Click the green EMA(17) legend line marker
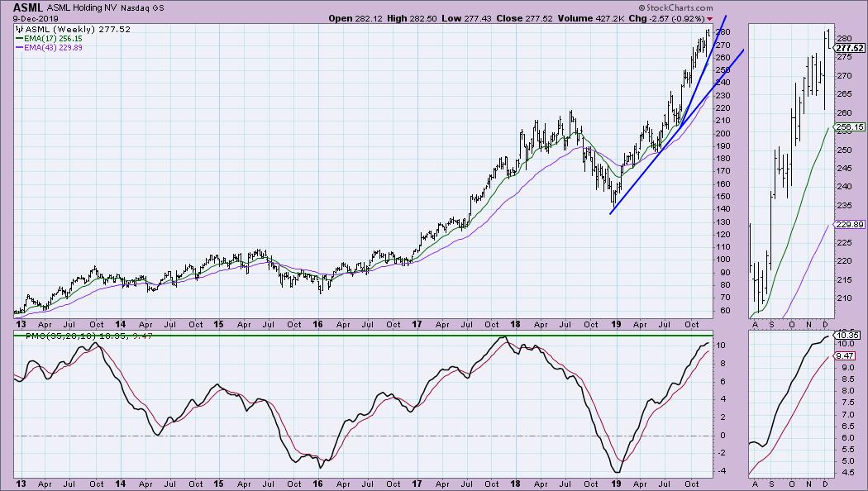Screen dimensions: 868x491 click(x=19, y=39)
